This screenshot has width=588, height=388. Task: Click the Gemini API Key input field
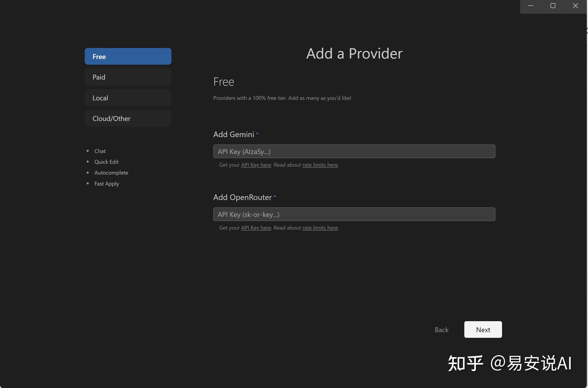(354, 152)
